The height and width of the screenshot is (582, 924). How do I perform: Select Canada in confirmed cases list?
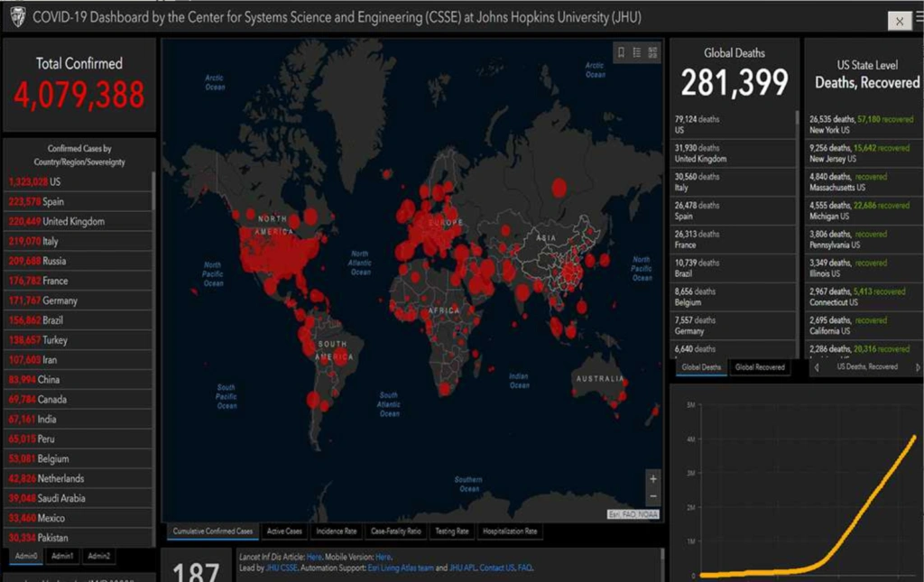pyautogui.click(x=78, y=400)
